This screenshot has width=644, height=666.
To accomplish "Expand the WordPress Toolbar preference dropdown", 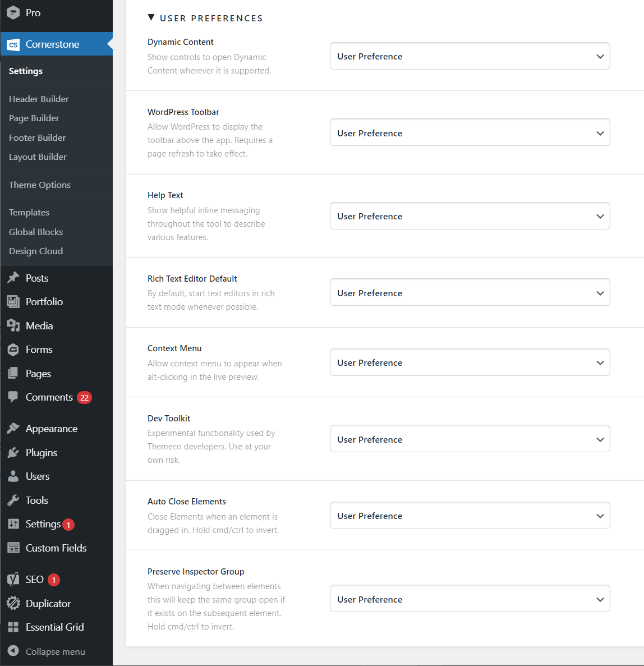I will point(470,133).
